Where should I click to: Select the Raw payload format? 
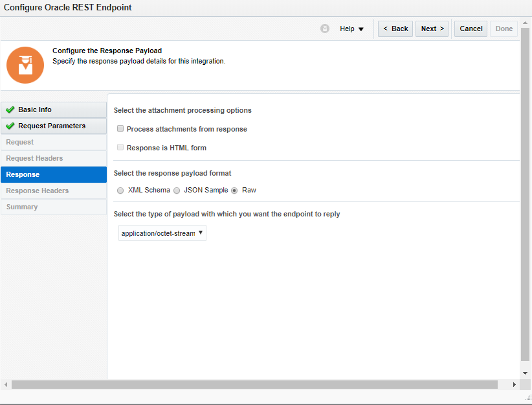click(x=234, y=191)
